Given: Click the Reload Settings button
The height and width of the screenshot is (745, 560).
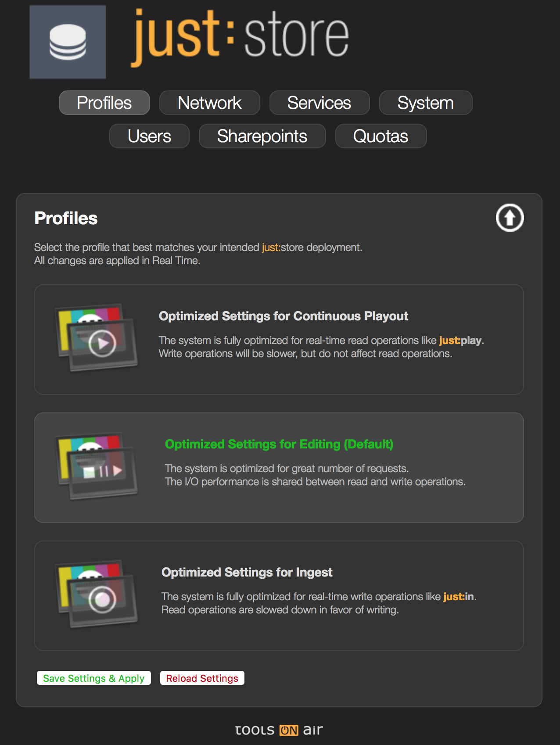Looking at the screenshot, I should 202,678.
